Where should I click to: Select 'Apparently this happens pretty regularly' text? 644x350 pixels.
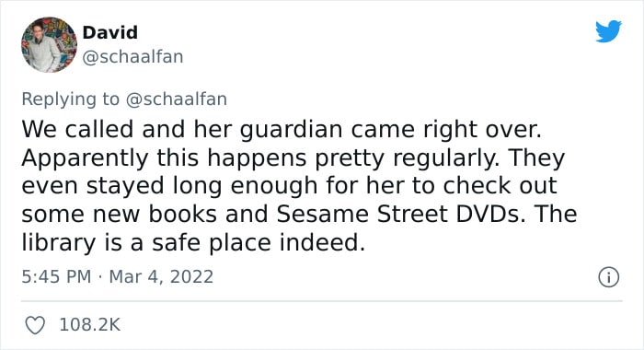[x=259, y=158]
